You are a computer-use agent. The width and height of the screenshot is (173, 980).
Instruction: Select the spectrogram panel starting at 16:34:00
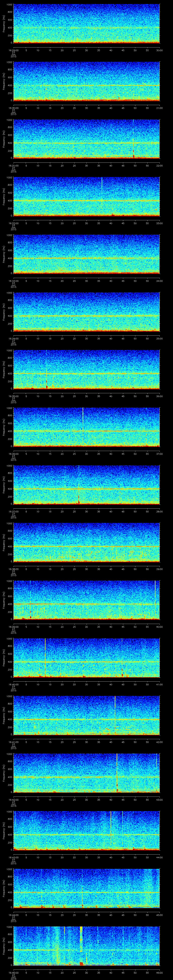point(86,312)
